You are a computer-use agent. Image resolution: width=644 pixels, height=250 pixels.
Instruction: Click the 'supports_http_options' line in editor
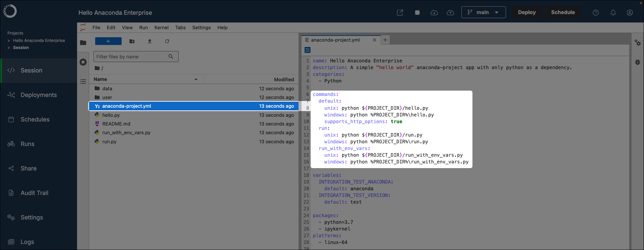[x=363, y=121]
